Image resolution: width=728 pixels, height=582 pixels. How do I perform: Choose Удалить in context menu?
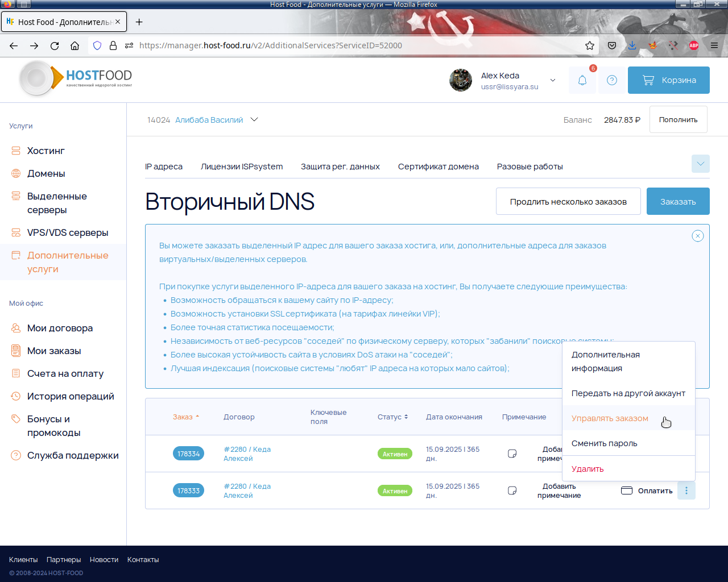pyautogui.click(x=628, y=469)
